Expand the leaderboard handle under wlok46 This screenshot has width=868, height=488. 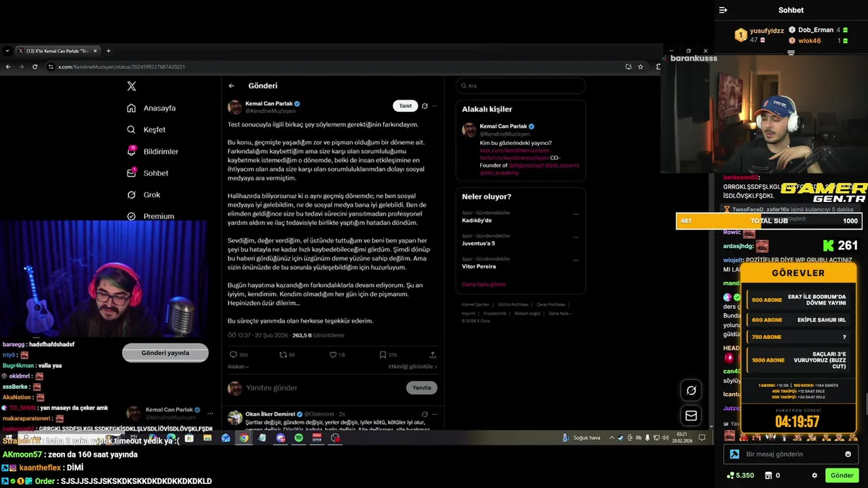[x=791, y=52]
